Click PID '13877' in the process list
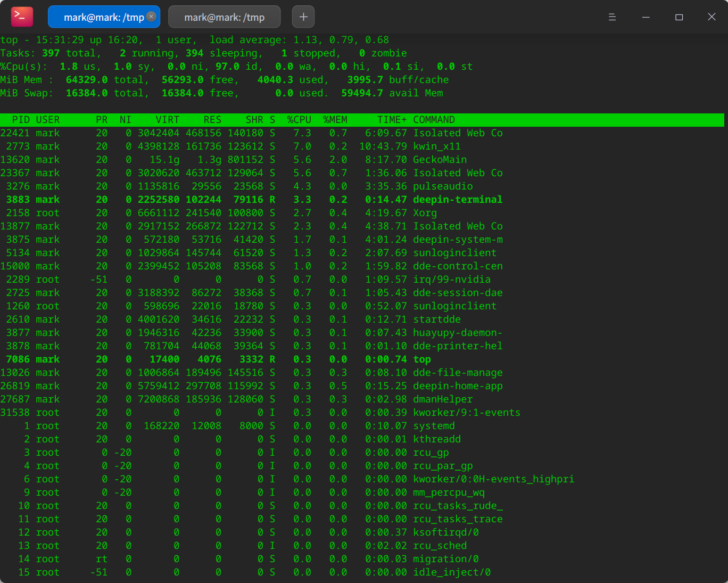This screenshot has width=728, height=583. pos(15,226)
